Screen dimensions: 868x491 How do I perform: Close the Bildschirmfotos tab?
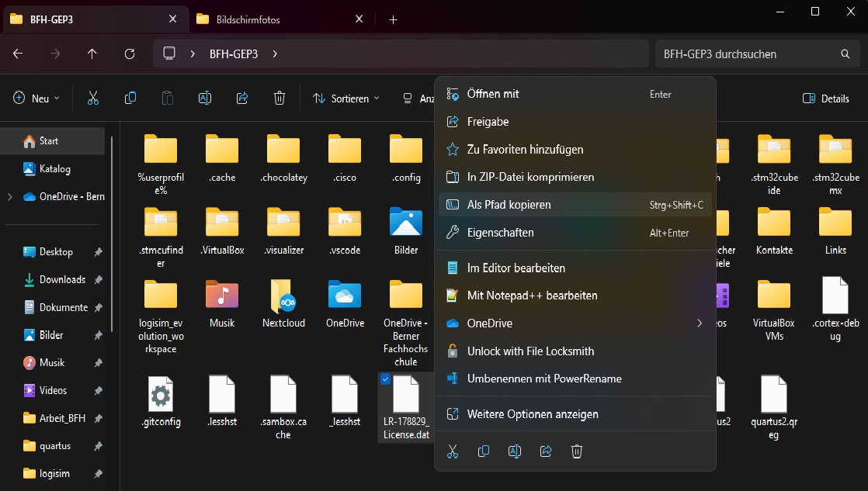click(x=359, y=19)
